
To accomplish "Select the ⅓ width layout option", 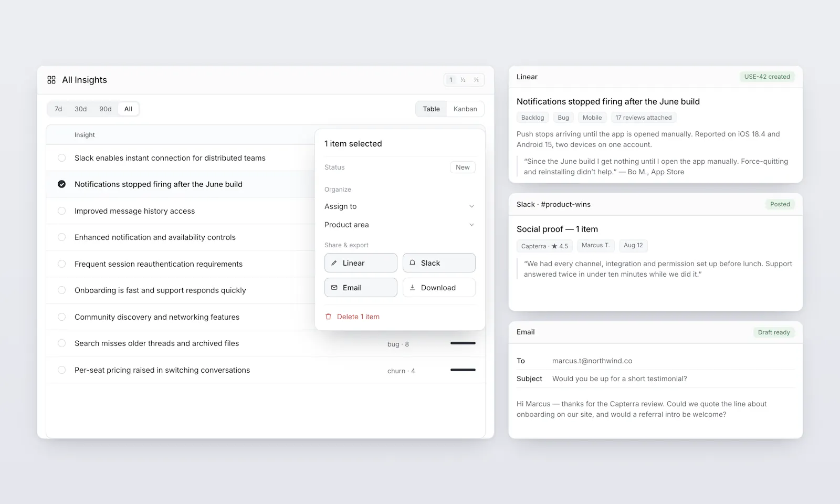I will point(476,80).
